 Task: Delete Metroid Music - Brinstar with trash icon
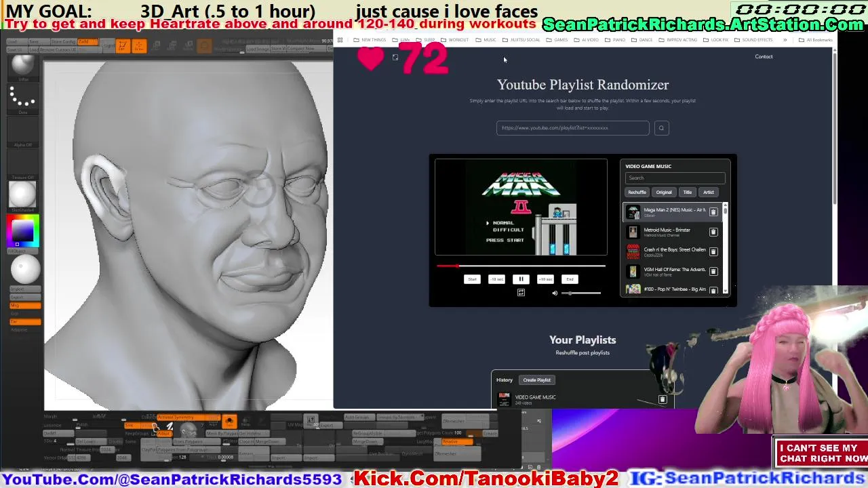[x=713, y=232]
